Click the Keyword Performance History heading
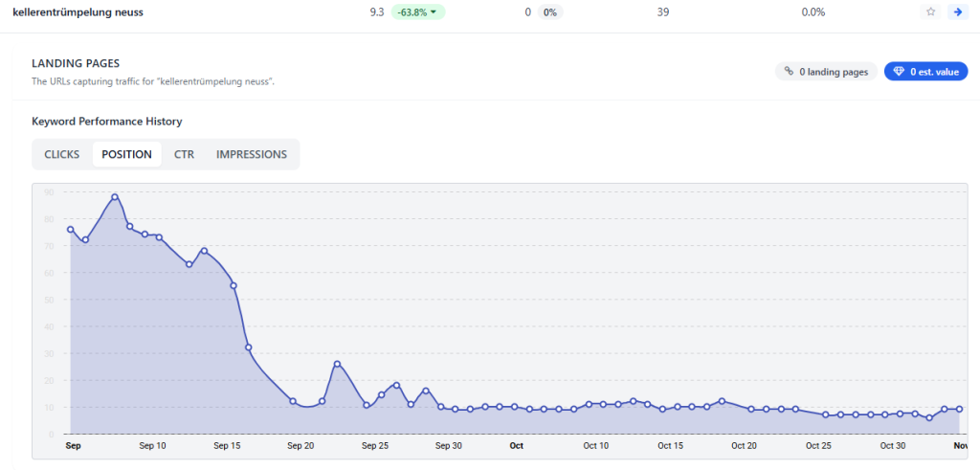 [107, 122]
